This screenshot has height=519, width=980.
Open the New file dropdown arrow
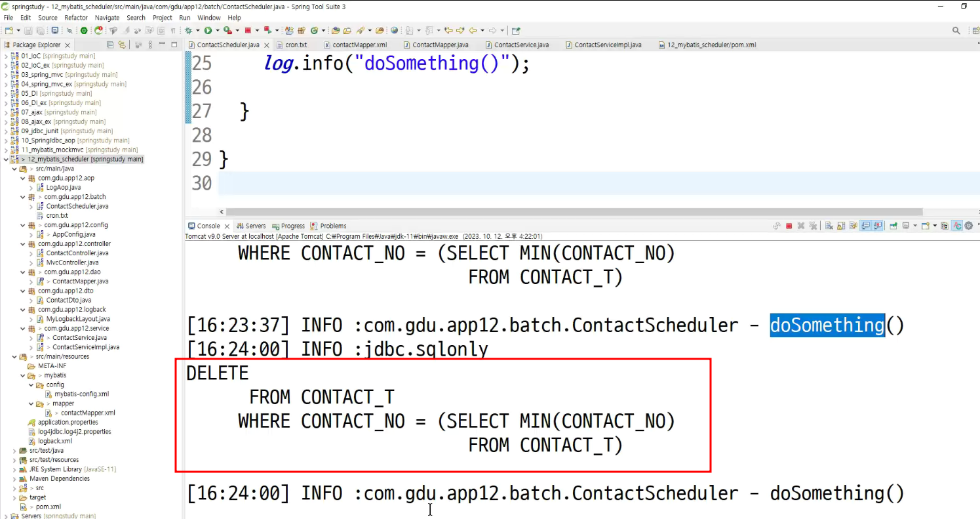(x=18, y=30)
